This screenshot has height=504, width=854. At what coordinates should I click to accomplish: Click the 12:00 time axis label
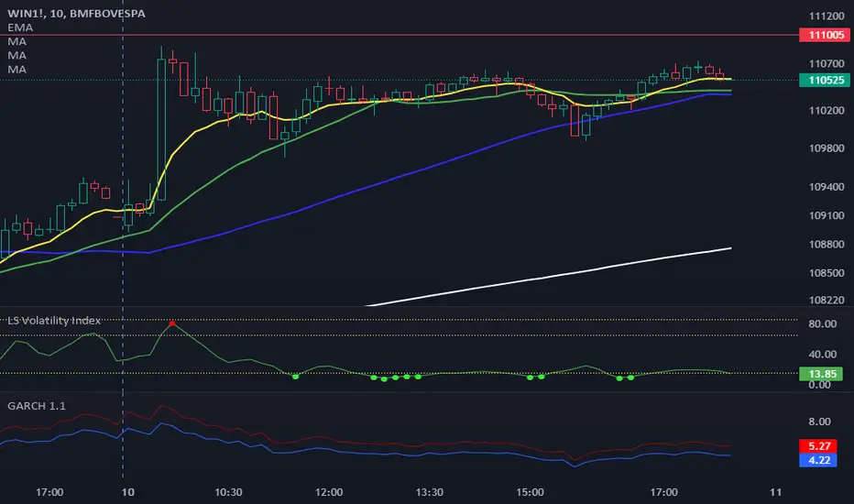click(329, 493)
